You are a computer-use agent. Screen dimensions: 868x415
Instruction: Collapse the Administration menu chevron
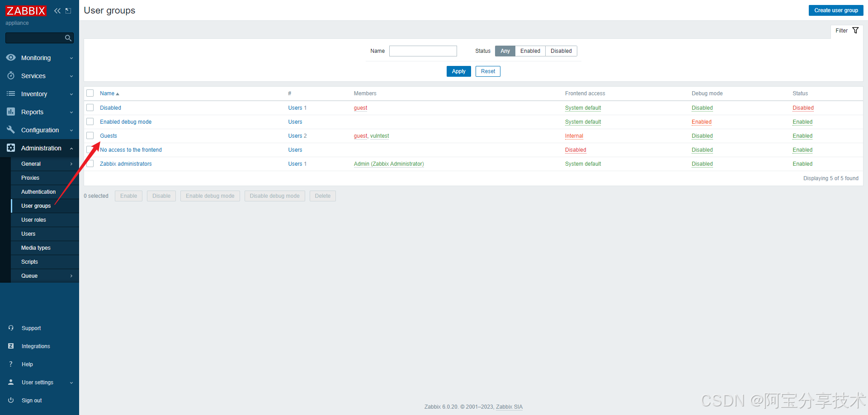71,149
